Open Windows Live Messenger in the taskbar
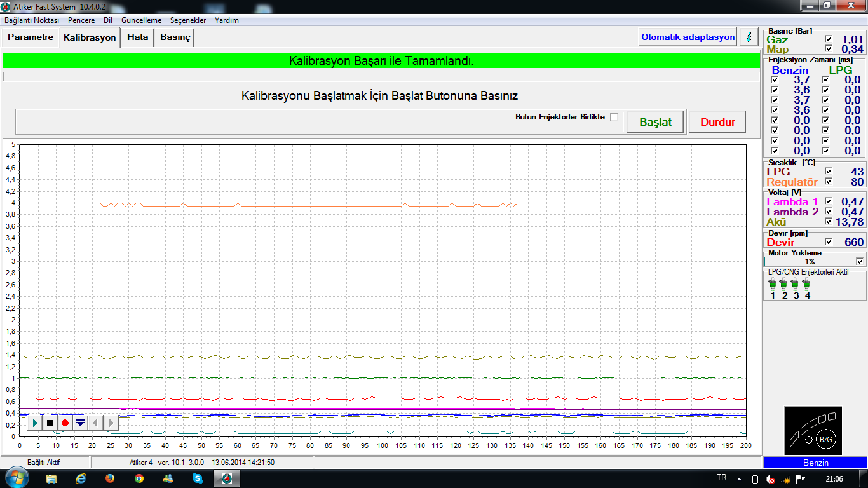Viewport: 868px width, 488px height. pyautogui.click(x=168, y=478)
